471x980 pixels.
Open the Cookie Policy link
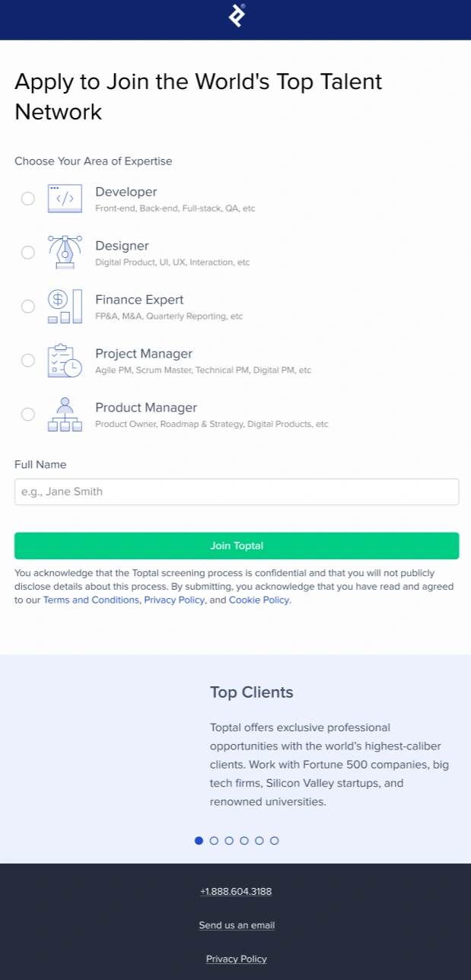(x=259, y=600)
